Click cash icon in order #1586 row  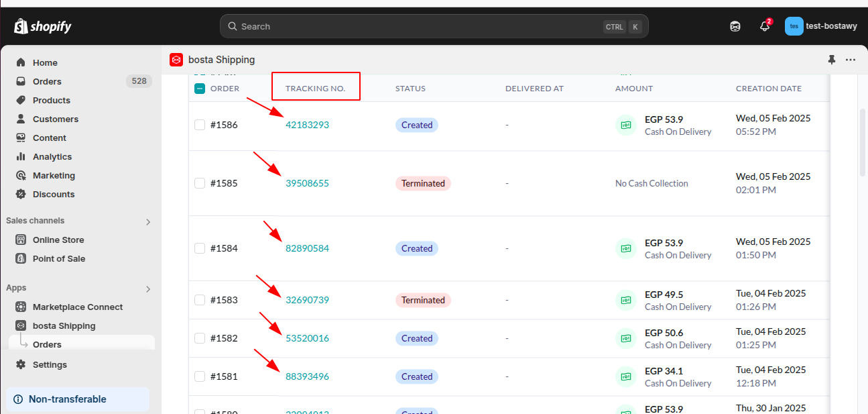coord(626,125)
